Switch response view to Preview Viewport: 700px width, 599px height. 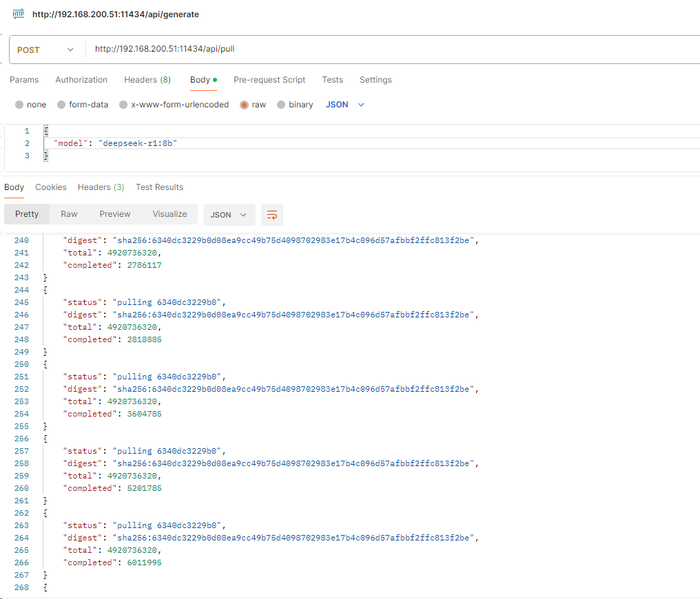pos(115,214)
